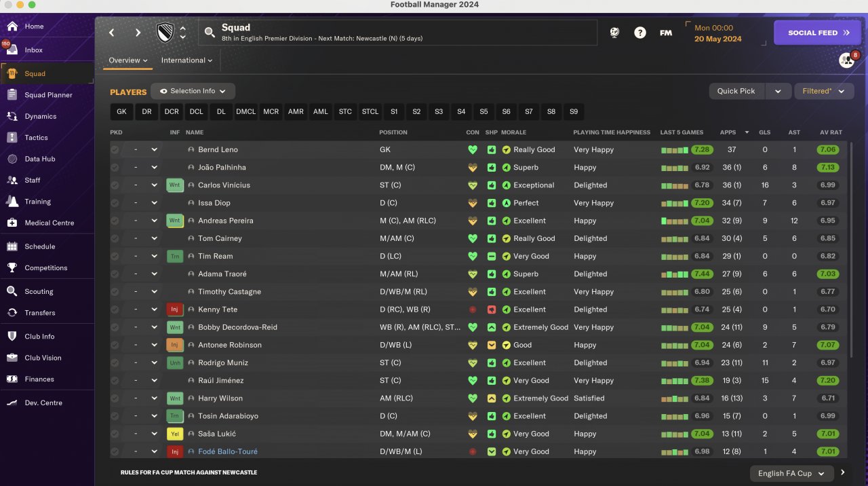
Task: Sort by the MORALE column header
Action: point(513,132)
